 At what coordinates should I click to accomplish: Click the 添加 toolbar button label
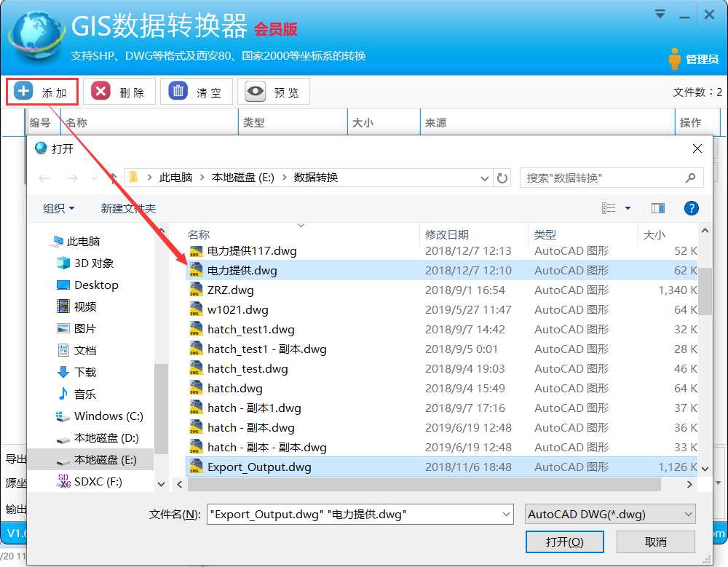point(55,93)
